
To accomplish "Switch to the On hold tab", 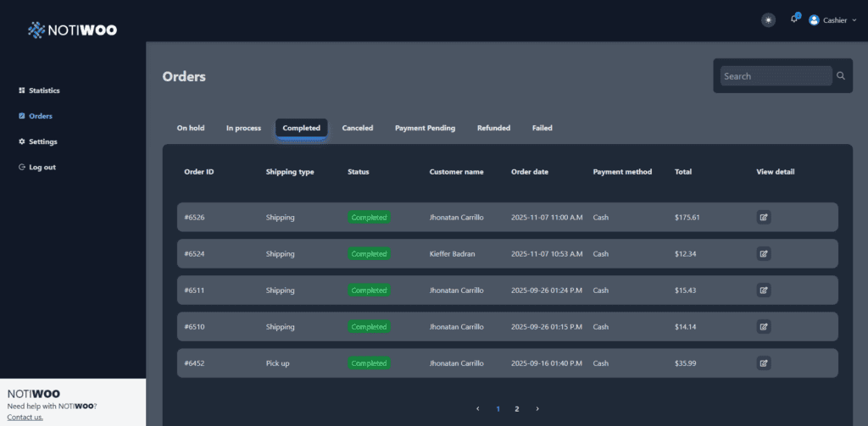I will 191,128.
